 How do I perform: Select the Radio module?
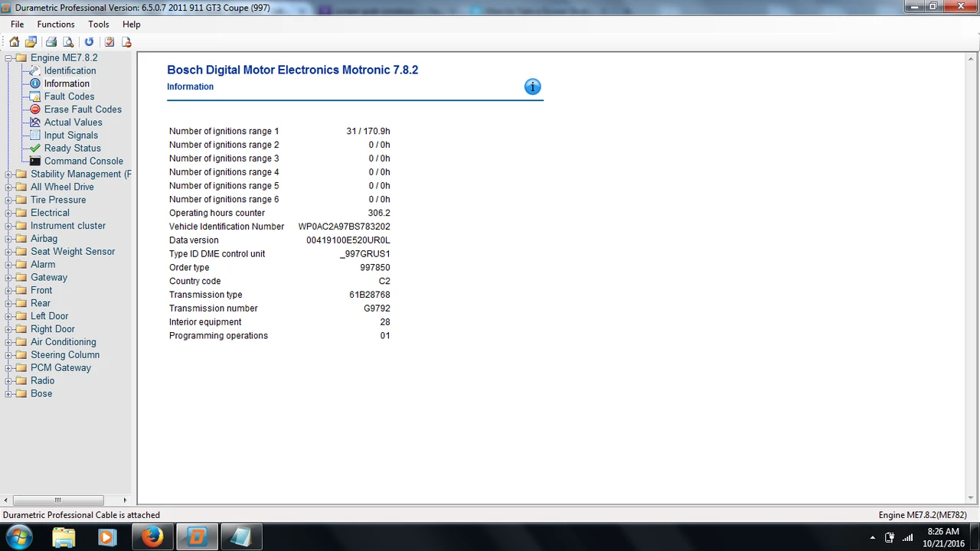pos(43,381)
